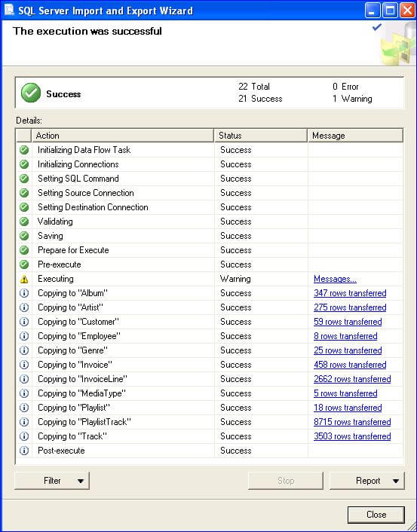
Task: Select the Copying to "PlaylistTrack" row text
Action: coord(84,422)
